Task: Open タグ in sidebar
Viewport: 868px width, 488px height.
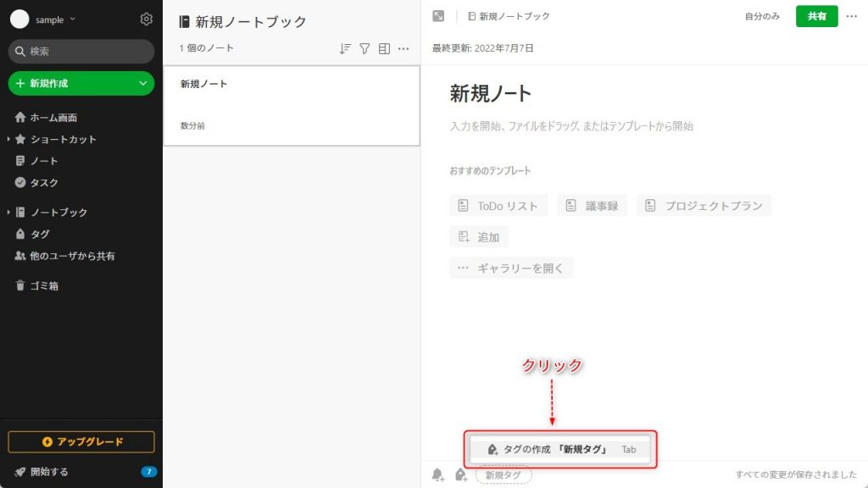Action: pos(32,234)
